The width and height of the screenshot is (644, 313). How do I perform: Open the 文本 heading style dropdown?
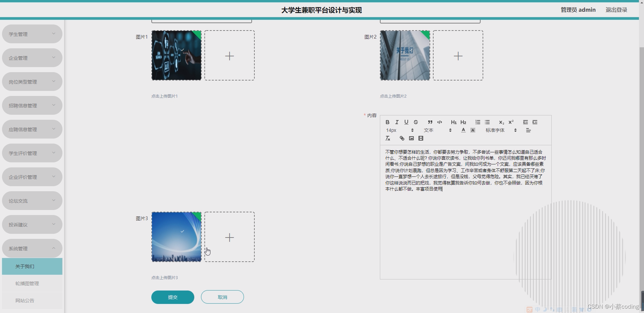[x=437, y=130]
